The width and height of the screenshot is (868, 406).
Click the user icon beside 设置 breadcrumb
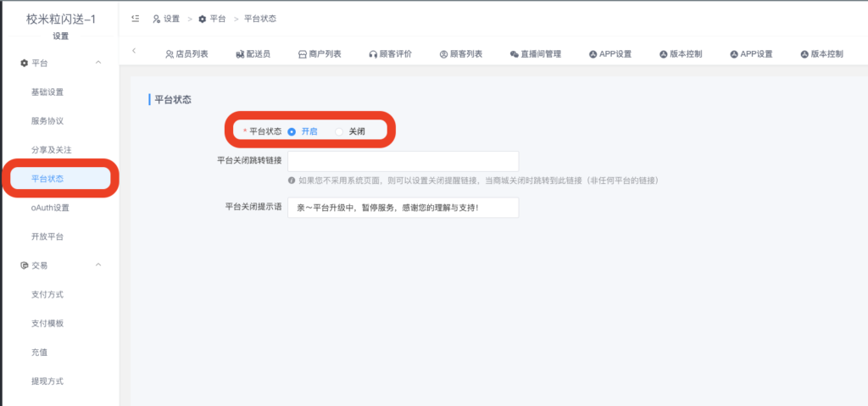[x=157, y=19]
